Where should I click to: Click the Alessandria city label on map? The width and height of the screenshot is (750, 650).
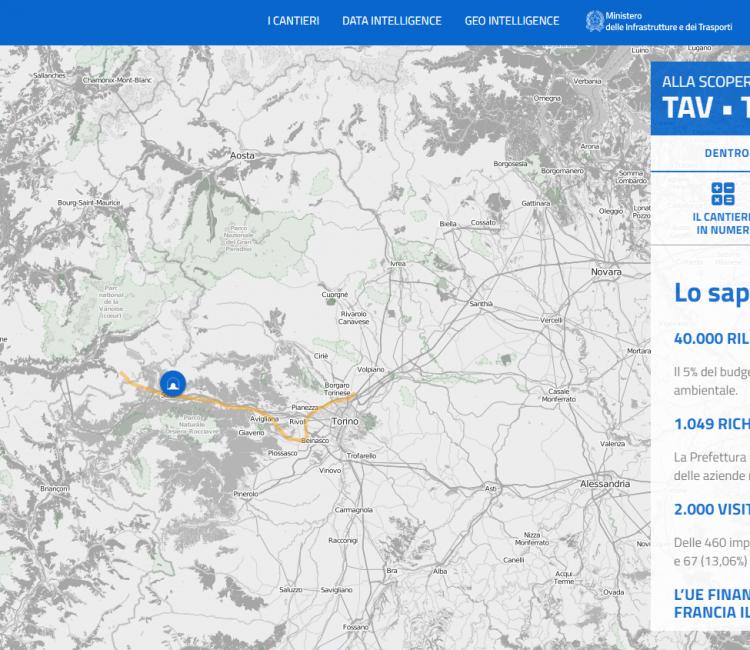coord(605,484)
